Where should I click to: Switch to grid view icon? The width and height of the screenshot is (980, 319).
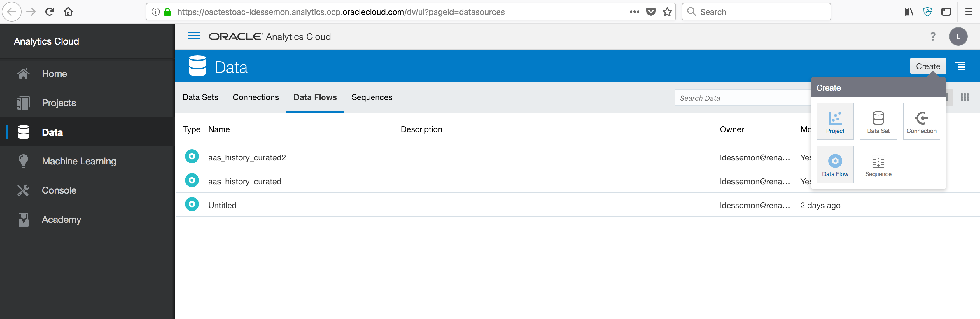pos(965,97)
